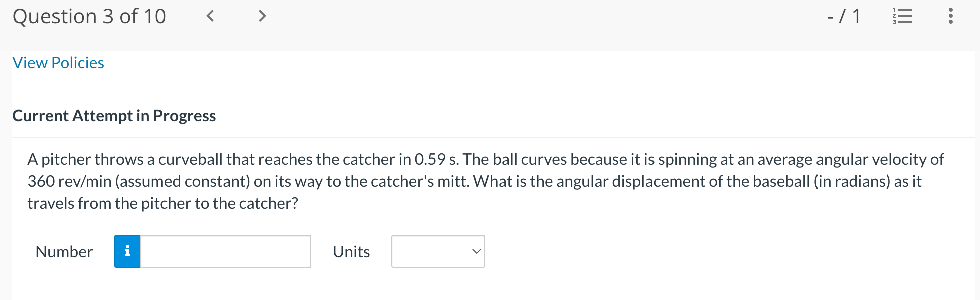Click the kebab menu for more options
This screenshot has height=300, width=980.
(x=950, y=16)
